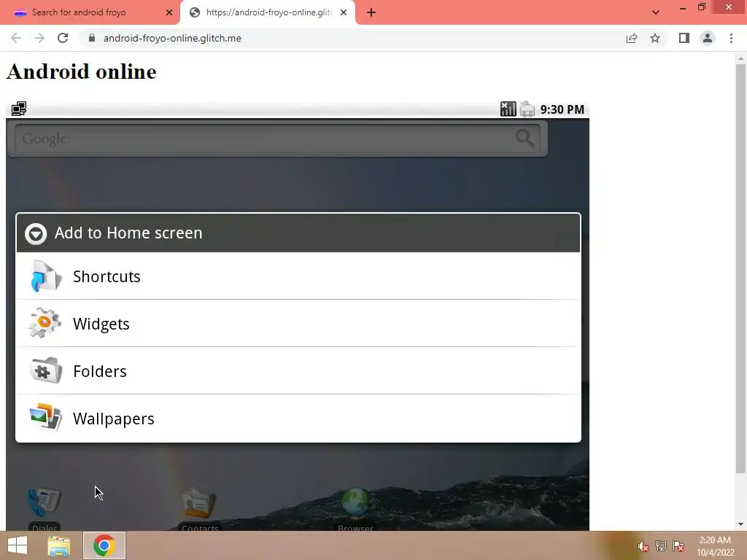
Task: Bookmark this page with the star
Action: [655, 38]
